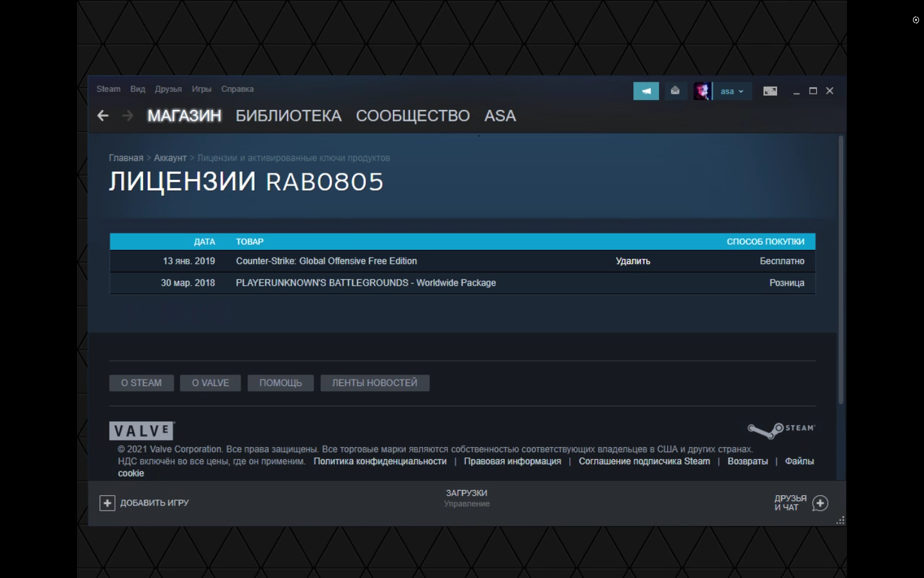The height and width of the screenshot is (578, 924).
Task: Click the back navigation arrow
Action: [103, 116]
